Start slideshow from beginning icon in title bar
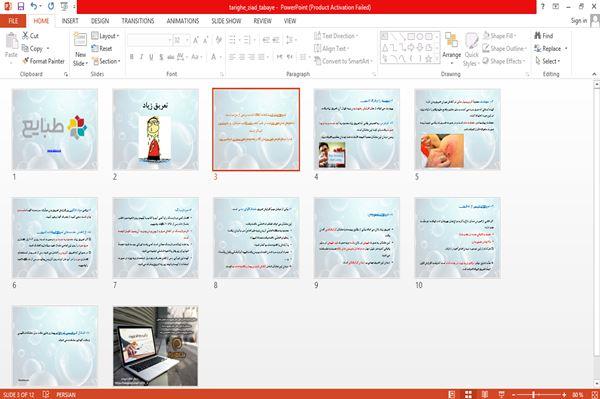600x399 pixels. coord(64,6)
